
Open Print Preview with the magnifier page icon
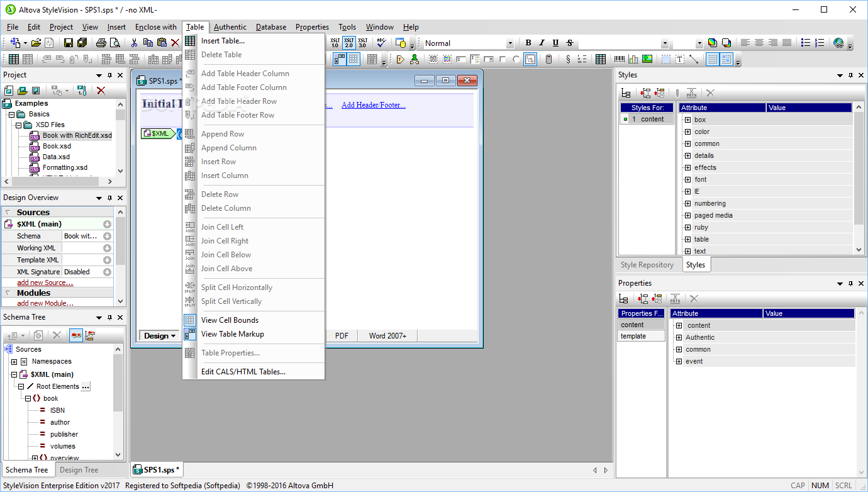115,43
